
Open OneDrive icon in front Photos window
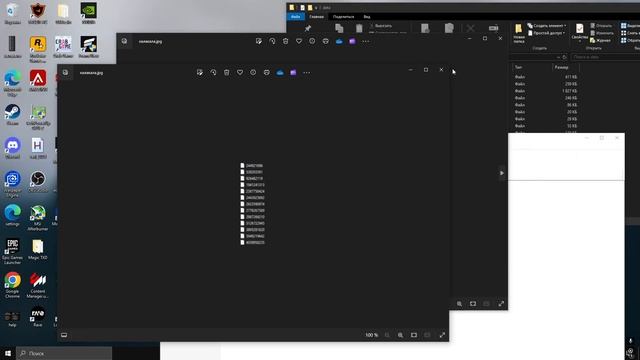[280, 73]
